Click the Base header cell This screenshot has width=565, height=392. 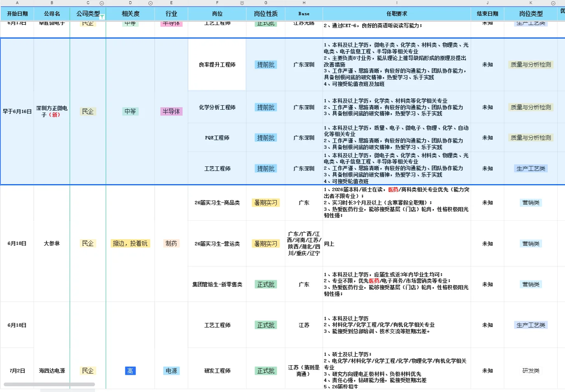point(304,14)
